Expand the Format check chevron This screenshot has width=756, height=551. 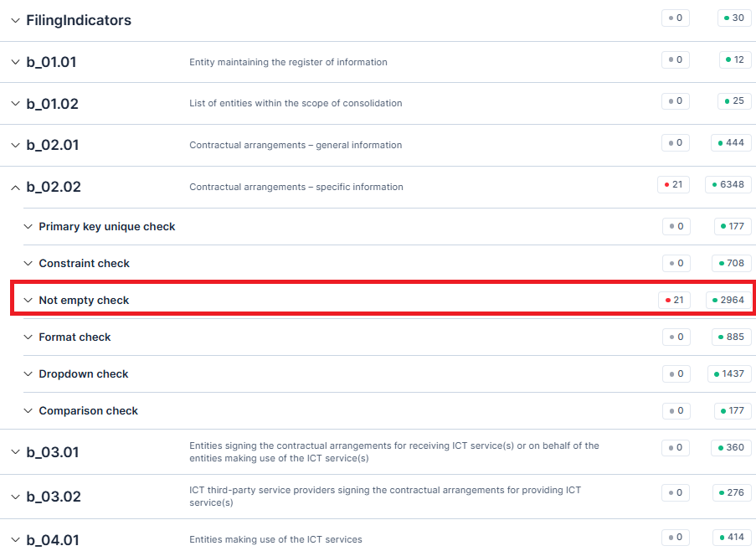[28, 337]
